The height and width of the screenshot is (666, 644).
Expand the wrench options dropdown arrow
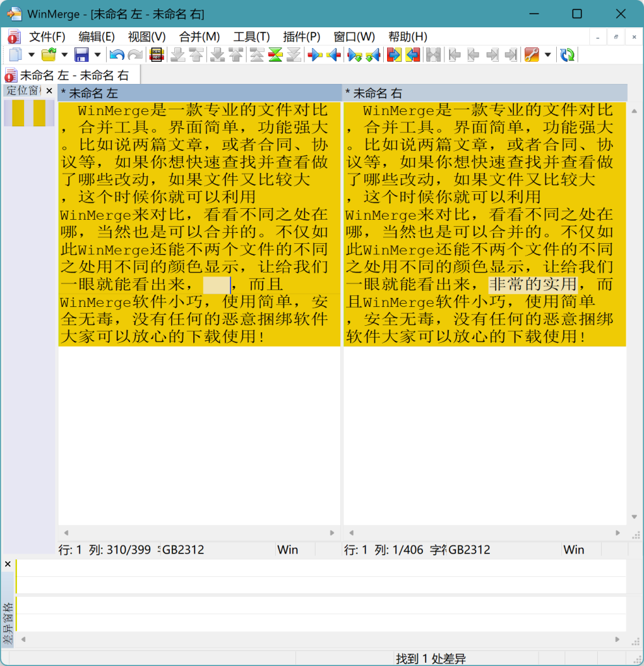point(548,55)
